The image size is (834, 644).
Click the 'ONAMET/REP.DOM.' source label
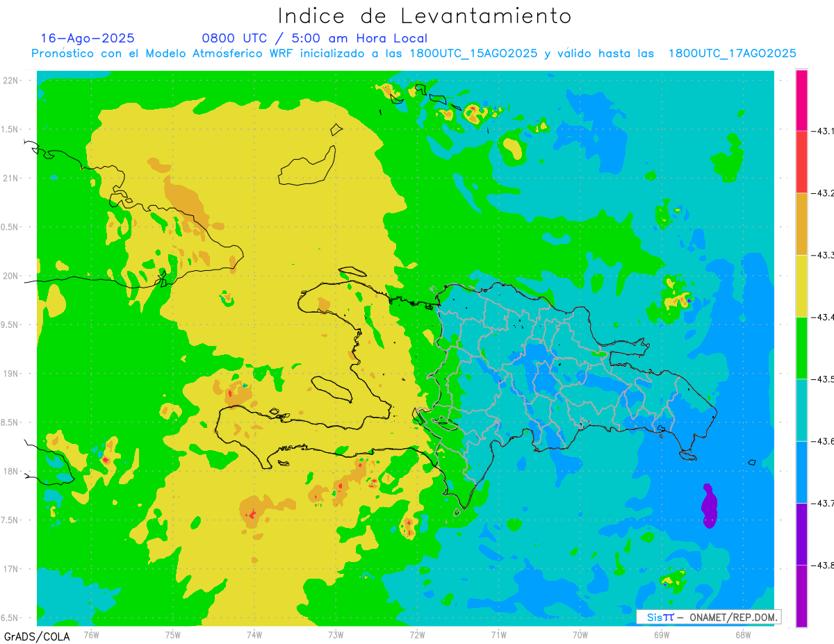[x=733, y=617]
